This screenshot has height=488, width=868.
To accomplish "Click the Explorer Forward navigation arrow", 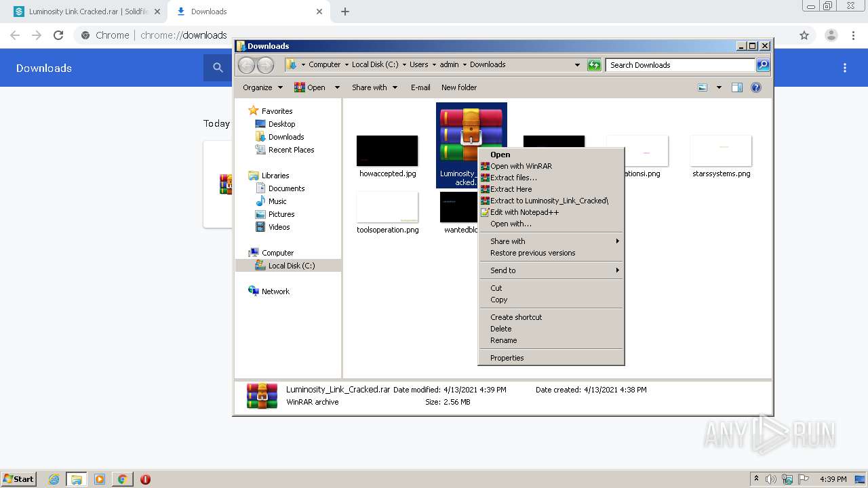I will click(265, 65).
